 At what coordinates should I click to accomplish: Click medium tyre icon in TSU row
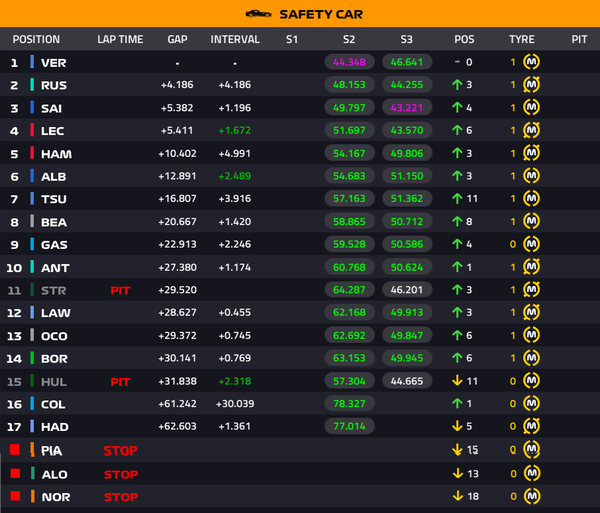(532, 199)
